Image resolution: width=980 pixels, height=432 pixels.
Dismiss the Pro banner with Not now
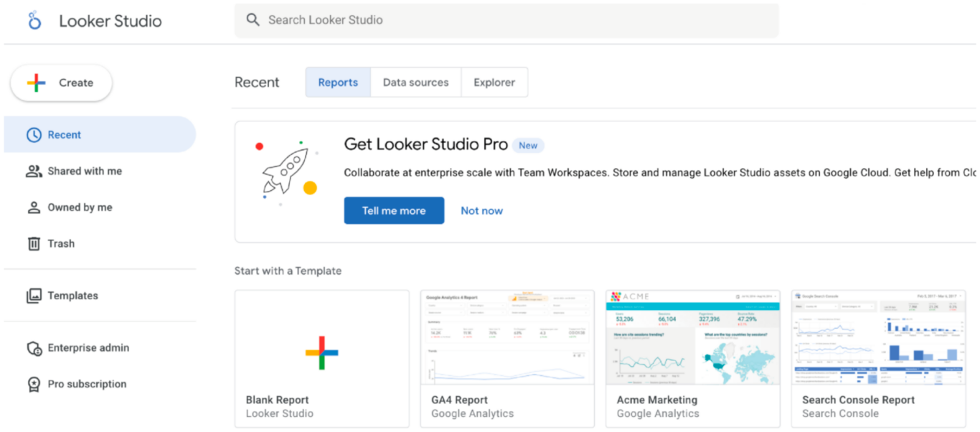[481, 210]
